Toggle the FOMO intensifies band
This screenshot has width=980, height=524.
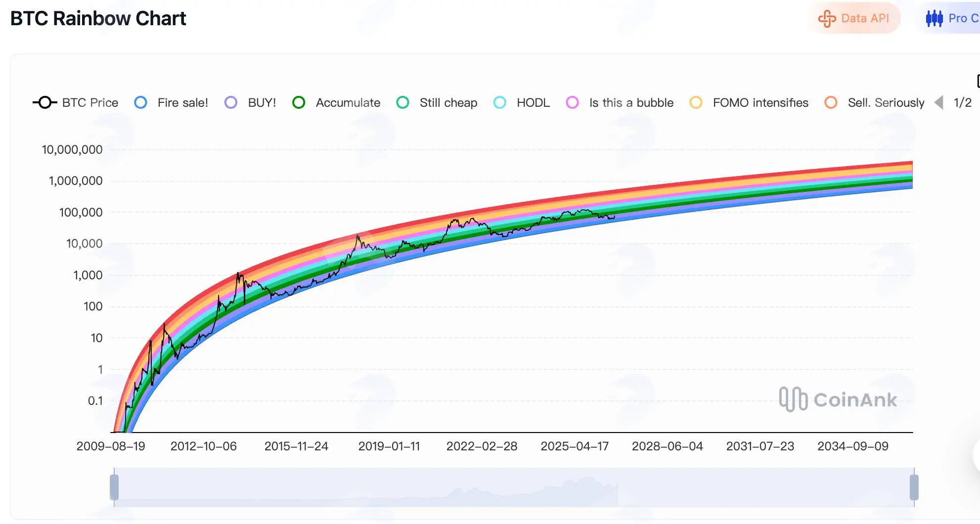click(749, 103)
